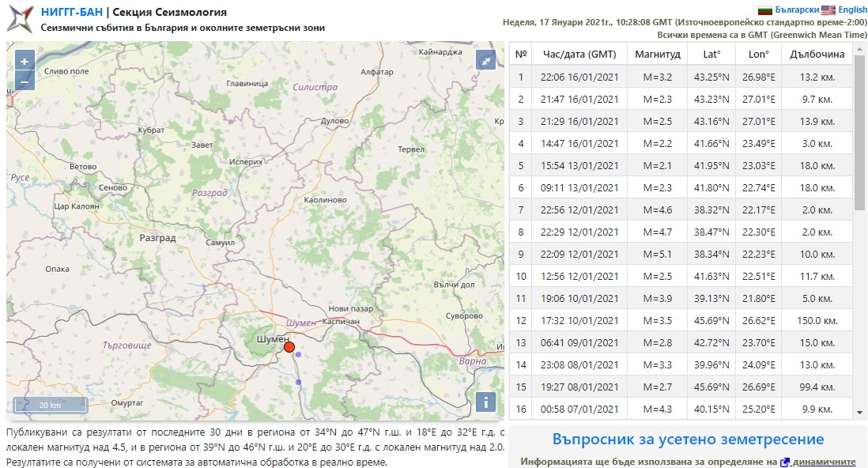The width and height of the screenshot is (868, 468).
Task: Click the Bulgarian flag icon
Action: pos(765,9)
